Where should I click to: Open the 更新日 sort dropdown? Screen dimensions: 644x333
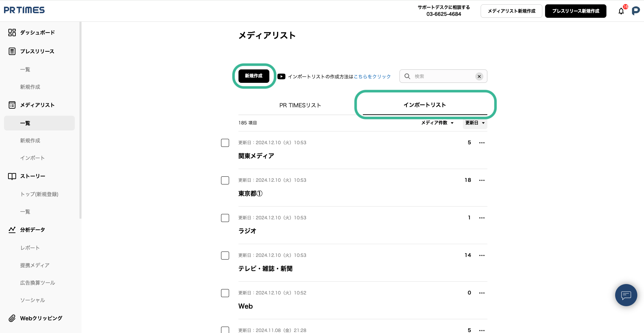[x=475, y=123]
